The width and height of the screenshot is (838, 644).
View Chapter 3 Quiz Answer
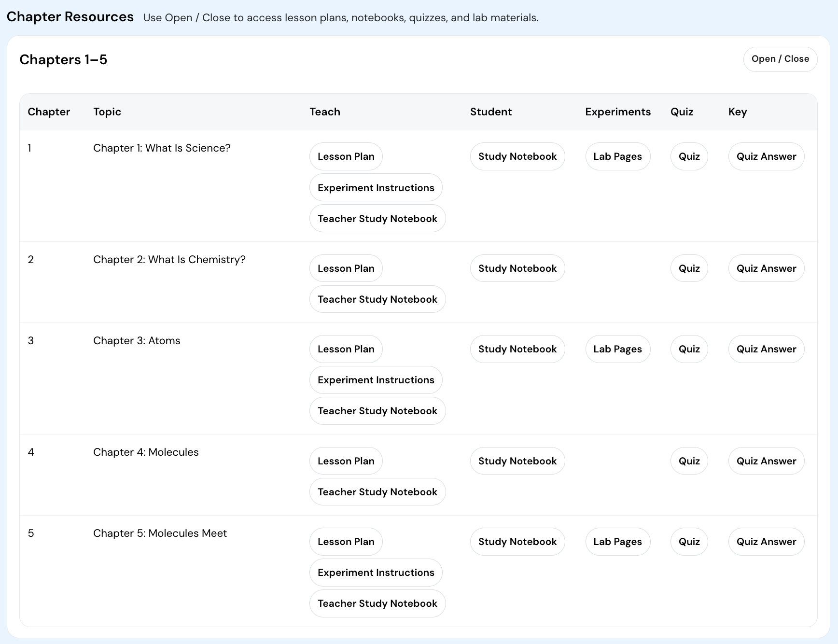tap(766, 349)
